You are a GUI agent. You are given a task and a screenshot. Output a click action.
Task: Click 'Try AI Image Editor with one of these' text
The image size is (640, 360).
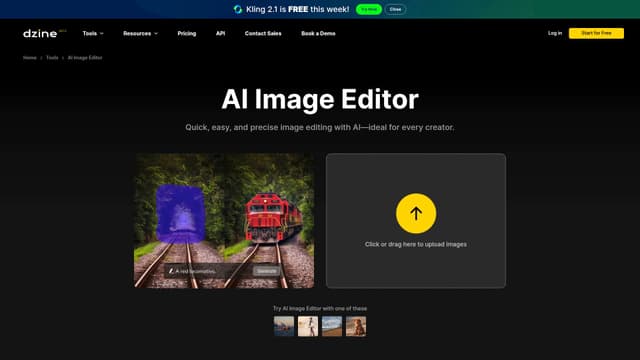point(320,309)
